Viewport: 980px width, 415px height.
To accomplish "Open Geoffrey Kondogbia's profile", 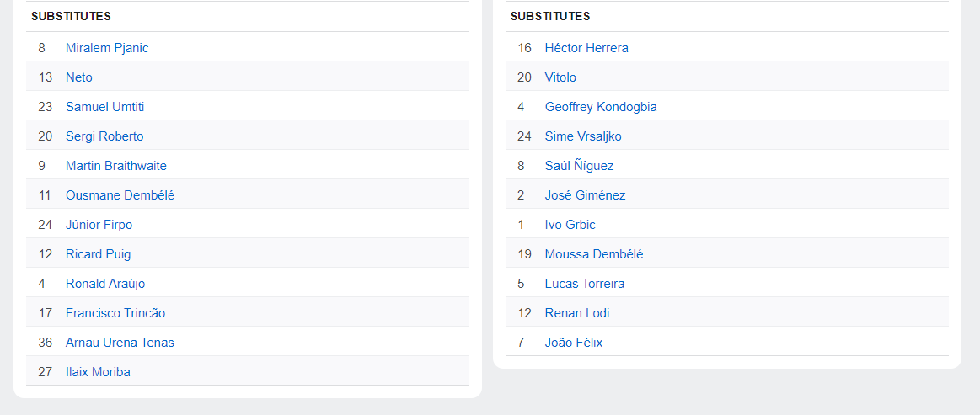I will pos(601,107).
